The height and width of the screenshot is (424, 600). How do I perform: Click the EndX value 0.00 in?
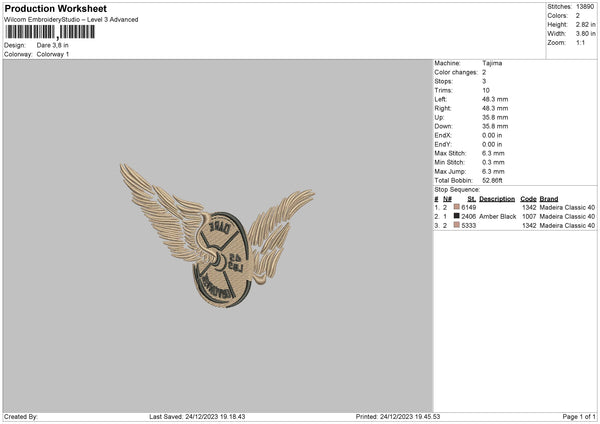492,135
